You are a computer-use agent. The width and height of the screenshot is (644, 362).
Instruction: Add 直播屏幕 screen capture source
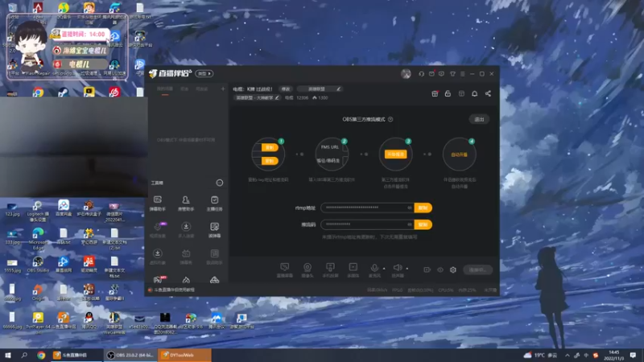click(285, 270)
